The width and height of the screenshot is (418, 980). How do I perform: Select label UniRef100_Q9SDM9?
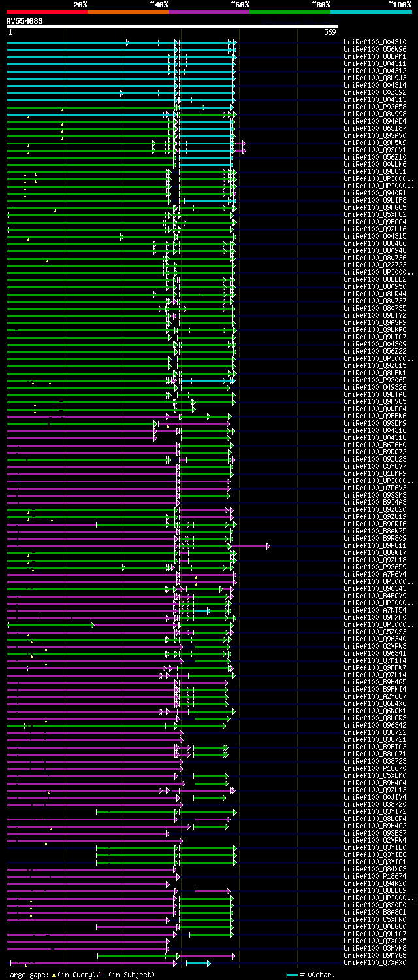point(375,423)
